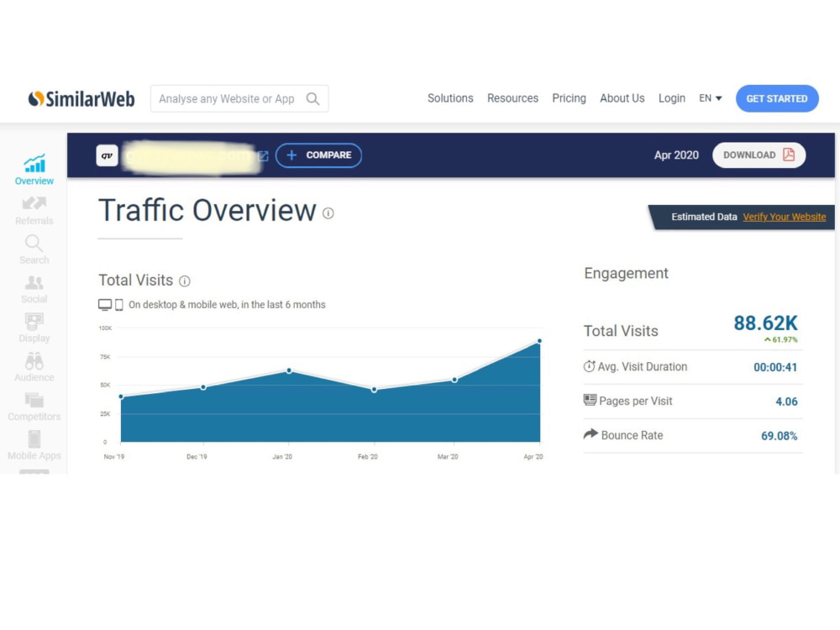Click the Bounce Rate arrow icon
The width and height of the screenshot is (840, 630).
[x=591, y=434]
